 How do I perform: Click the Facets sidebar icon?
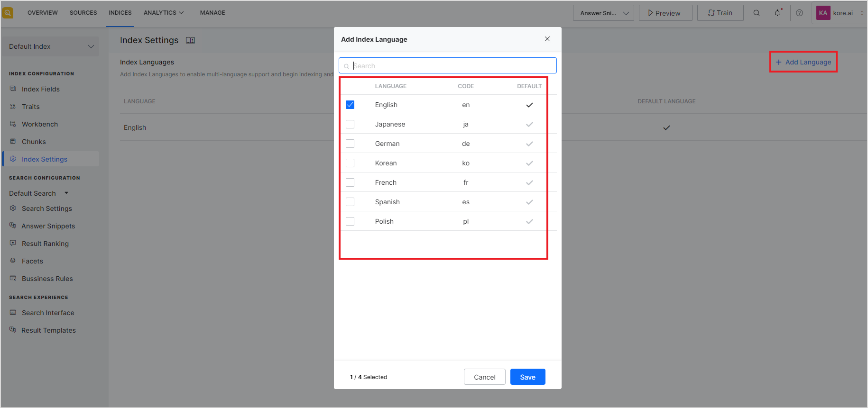pyautogui.click(x=13, y=261)
